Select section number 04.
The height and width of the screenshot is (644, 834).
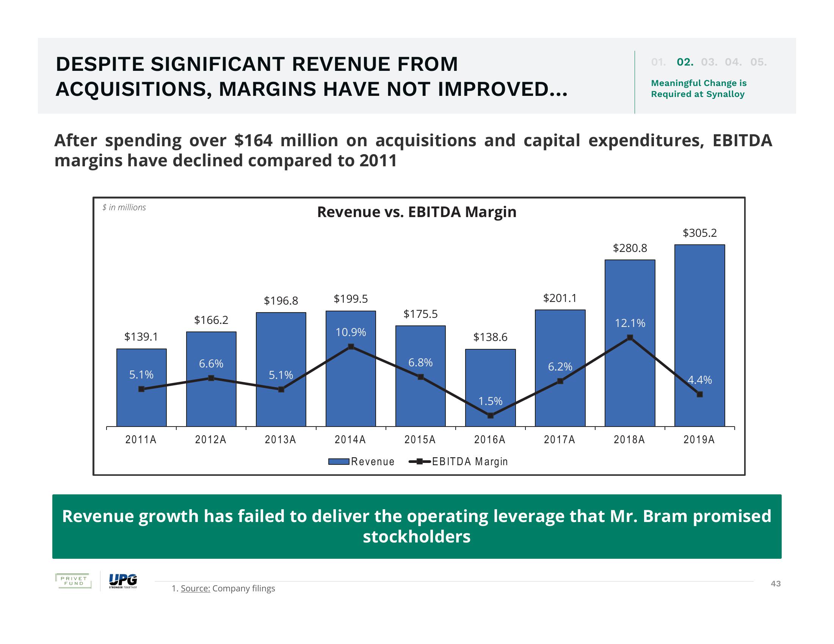click(x=734, y=62)
